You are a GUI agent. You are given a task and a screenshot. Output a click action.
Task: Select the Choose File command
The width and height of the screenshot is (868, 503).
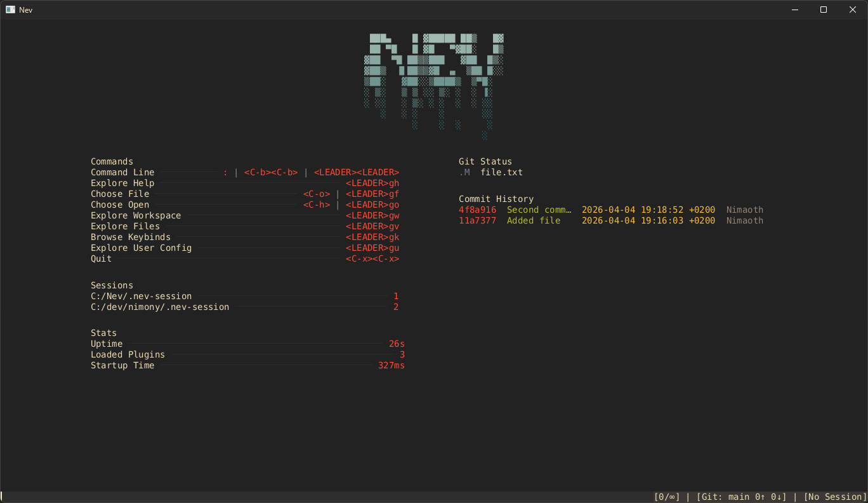(245, 194)
